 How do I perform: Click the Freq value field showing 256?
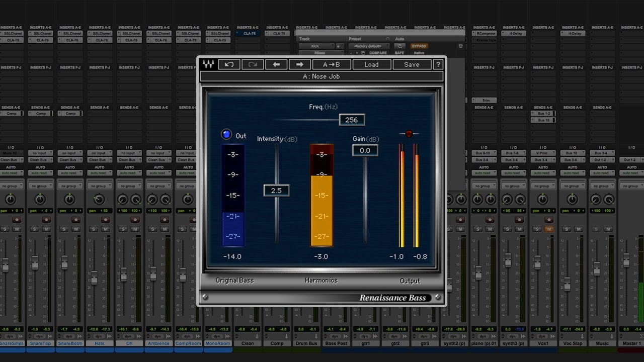352,120
